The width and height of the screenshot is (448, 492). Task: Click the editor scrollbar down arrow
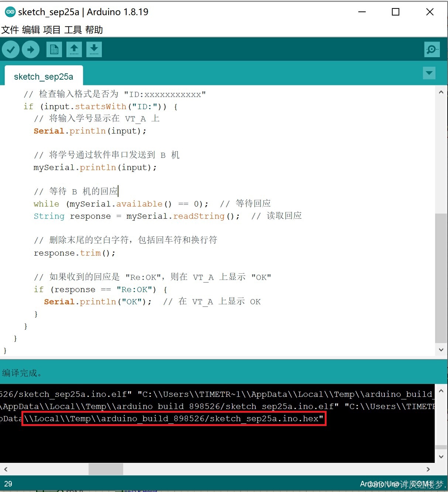(x=441, y=350)
